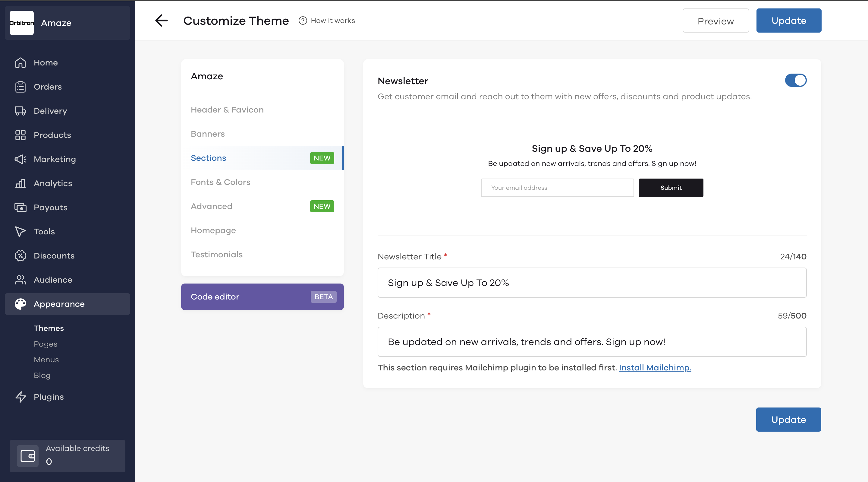Image resolution: width=868 pixels, height=482 pixels.
Task: Click the Your email address field
Action: pyautogui.click(x=557, y=188)
